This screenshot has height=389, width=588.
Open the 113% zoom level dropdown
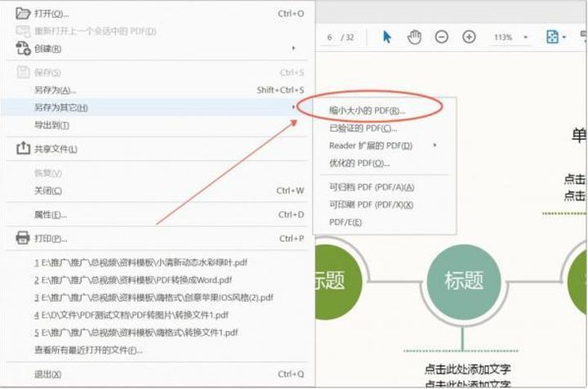coord(525,37)
